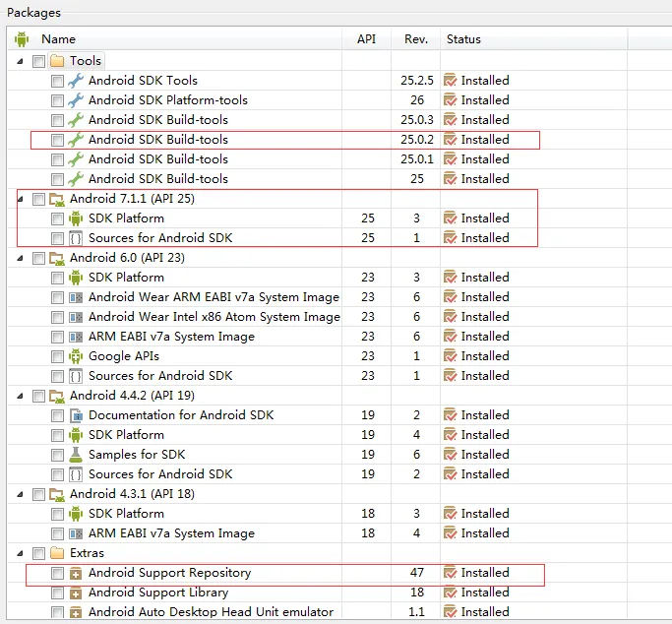672x624 pixels.
Task: Collapse the Tools tree group
Action: [x=20, y=61]
